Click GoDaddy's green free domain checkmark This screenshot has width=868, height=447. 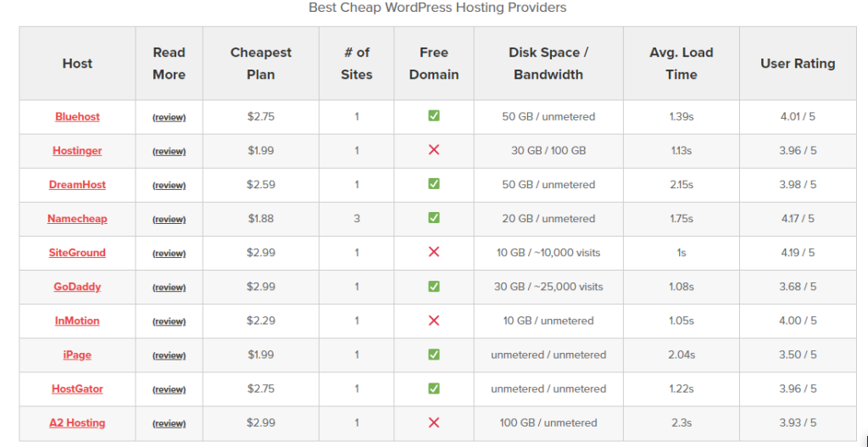coord(434,286)
